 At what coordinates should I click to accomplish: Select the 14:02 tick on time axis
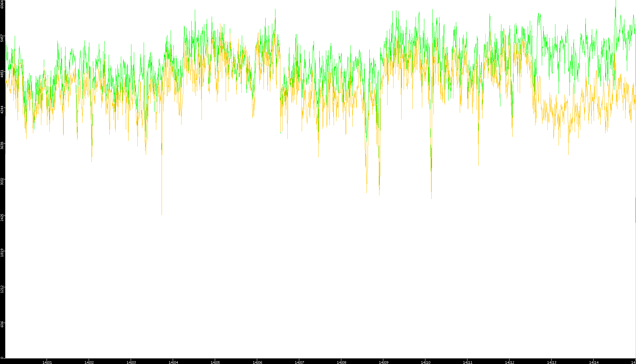[x=89, y=362]
